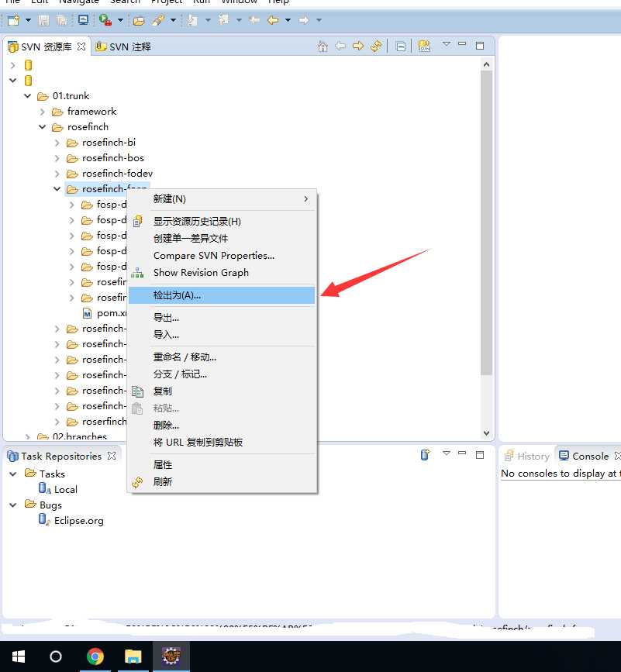Choose 创建单一差异文件 menu entry
621x672 pixels.
222,238
